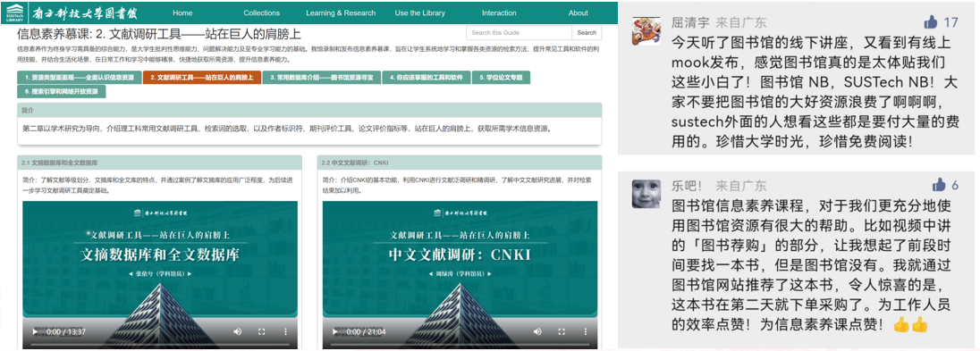Click the 0:00 / 13:37 time display
This screenshot has height=351, width=980.
click(x=66, y=331)
